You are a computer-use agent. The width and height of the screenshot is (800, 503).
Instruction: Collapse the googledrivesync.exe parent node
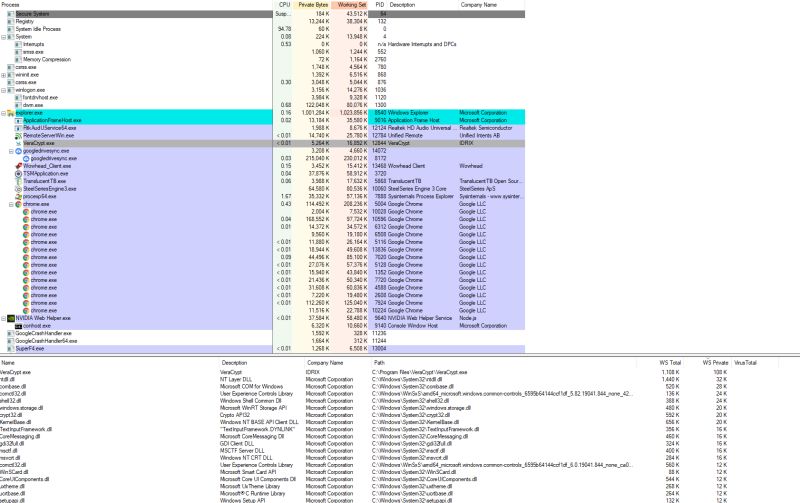(11, 151)
